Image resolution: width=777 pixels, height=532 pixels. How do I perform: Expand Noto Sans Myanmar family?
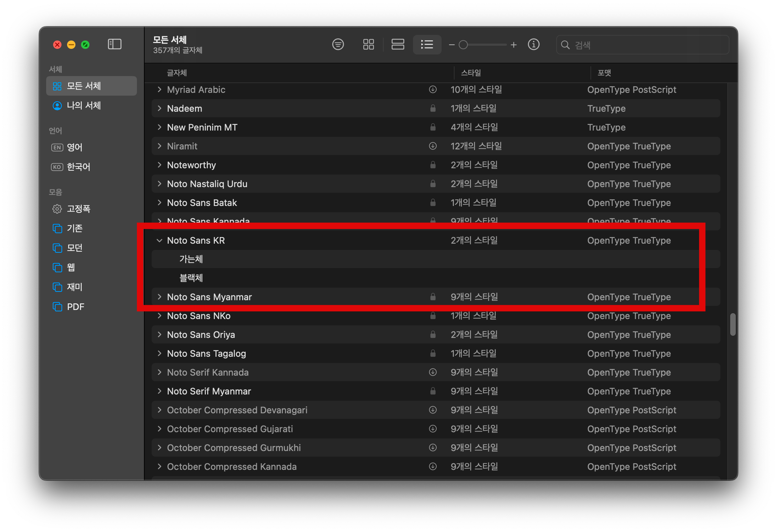coord(159,297)
